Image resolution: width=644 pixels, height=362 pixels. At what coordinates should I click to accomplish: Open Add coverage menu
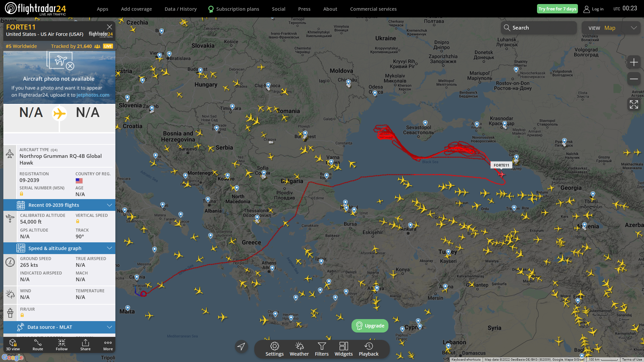point(137,9)
